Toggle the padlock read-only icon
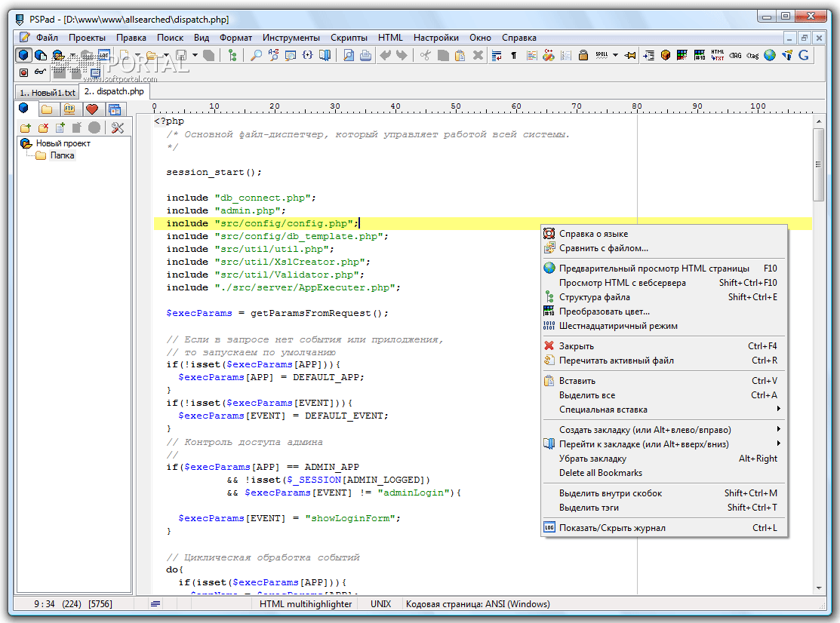The image size is (840, 623). [x=583, y=55]
